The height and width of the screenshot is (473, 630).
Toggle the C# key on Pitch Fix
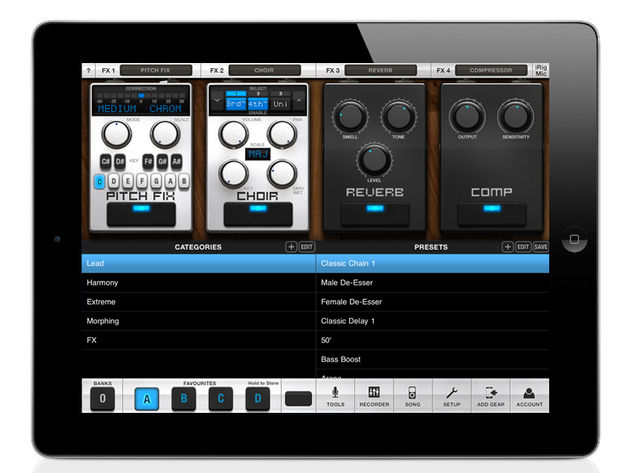tap(106, 162)
